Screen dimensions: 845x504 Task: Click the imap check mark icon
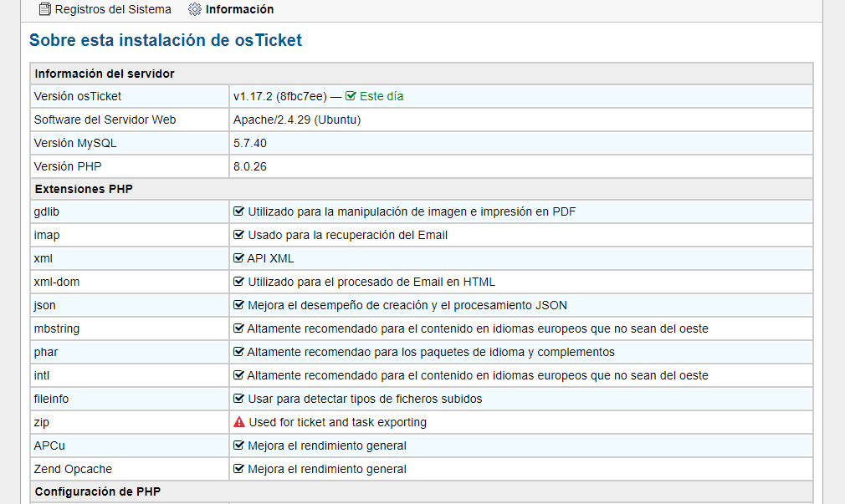[238, 235]
